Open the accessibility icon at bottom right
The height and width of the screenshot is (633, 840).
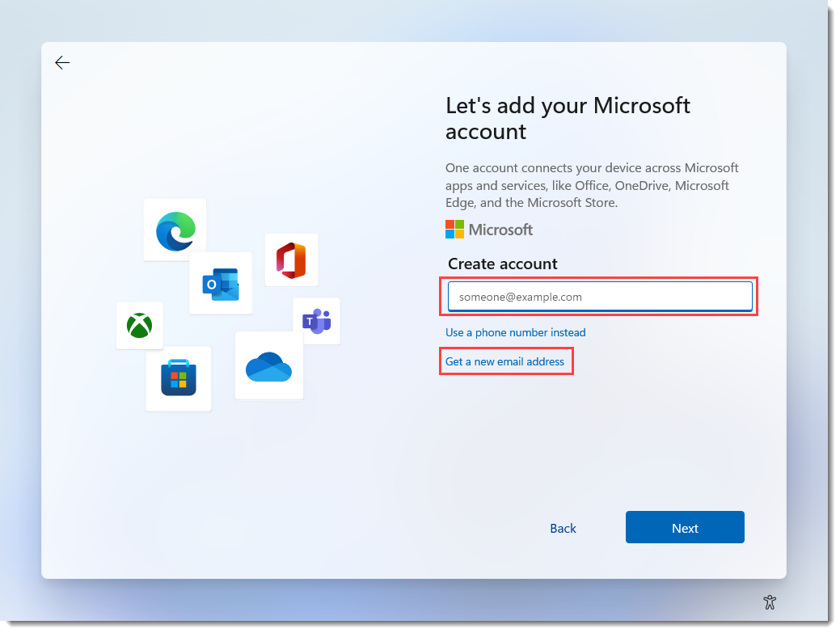(770, 602)
